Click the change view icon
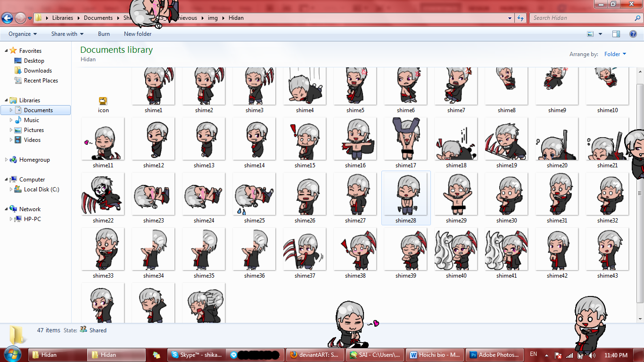The width and height of the screenshot is (644, 362). [x=590, y=34]
